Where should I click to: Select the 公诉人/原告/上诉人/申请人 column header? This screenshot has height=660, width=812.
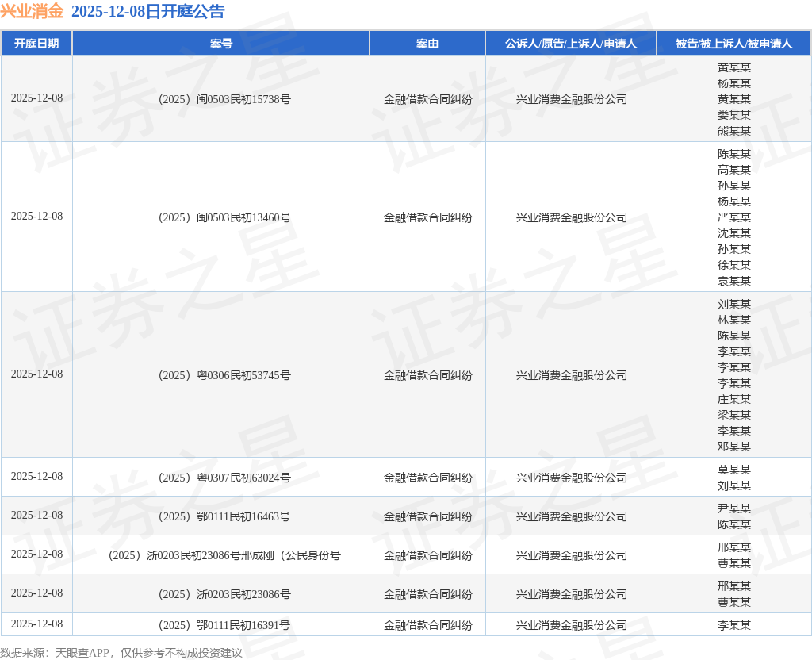[571, 43]
